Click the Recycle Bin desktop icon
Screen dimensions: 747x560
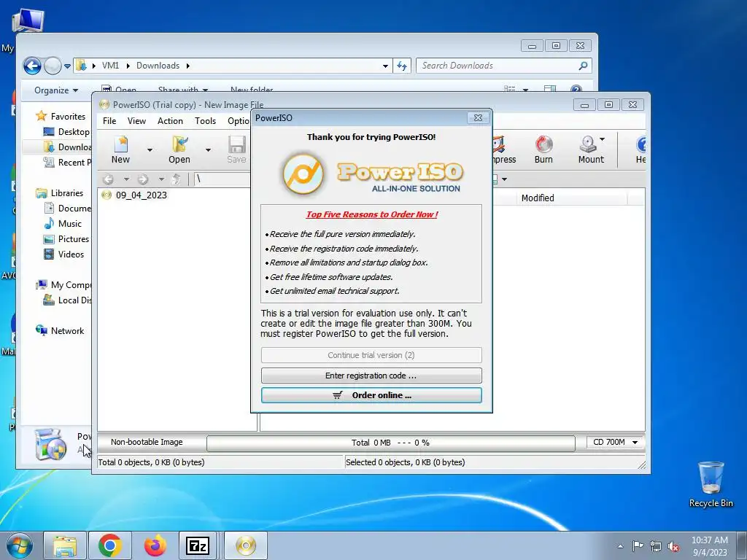[711, 484]
